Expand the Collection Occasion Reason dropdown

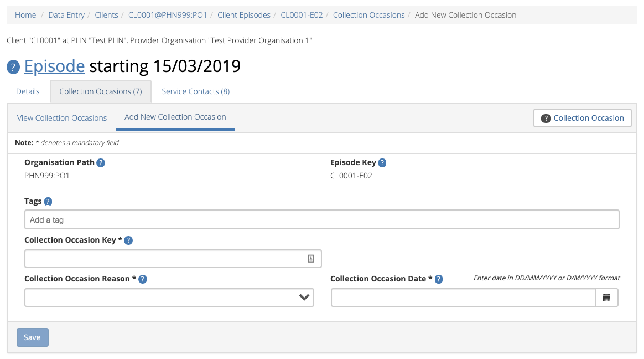[169, 298]
